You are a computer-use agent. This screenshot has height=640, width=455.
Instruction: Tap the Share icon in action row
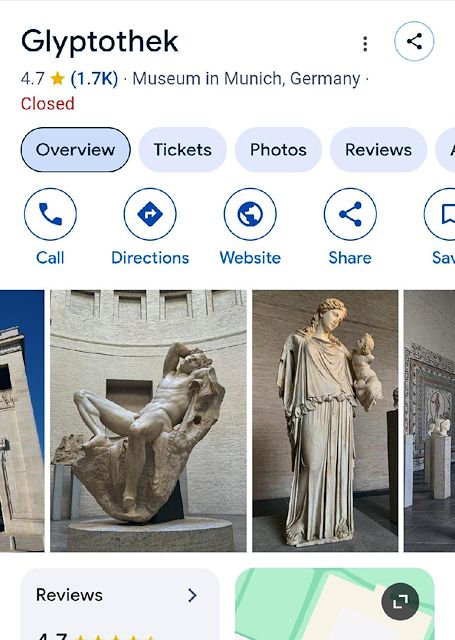click(350, 214)
